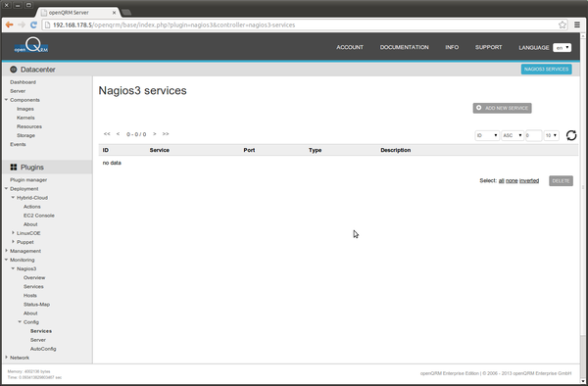
Task: Collapse the Deployment tree node
Action: coord(6,188)
